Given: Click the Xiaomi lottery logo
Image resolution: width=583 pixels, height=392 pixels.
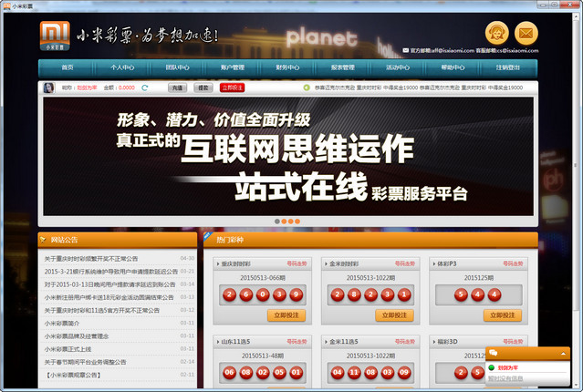Looking at the screenshot, I should (x=55, y=36).
